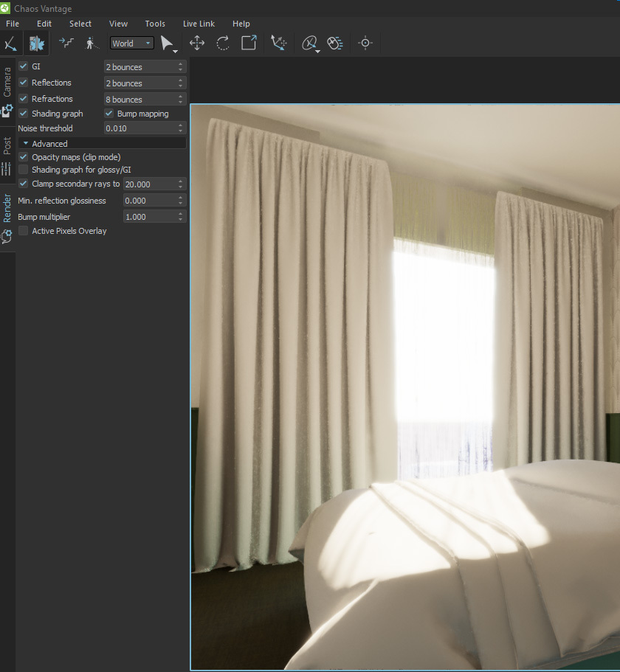Activate the Rotate tool circular arrow
The image size is (620, 672).
pyautogui.click(x=223, y=43)
